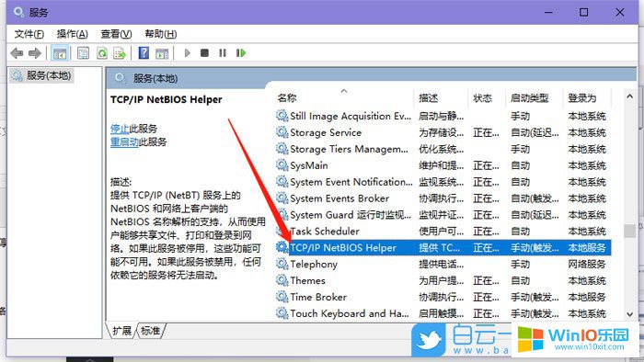Click the Stop service square icon
Screen dimensions: 644x362
tap(204, 53)
